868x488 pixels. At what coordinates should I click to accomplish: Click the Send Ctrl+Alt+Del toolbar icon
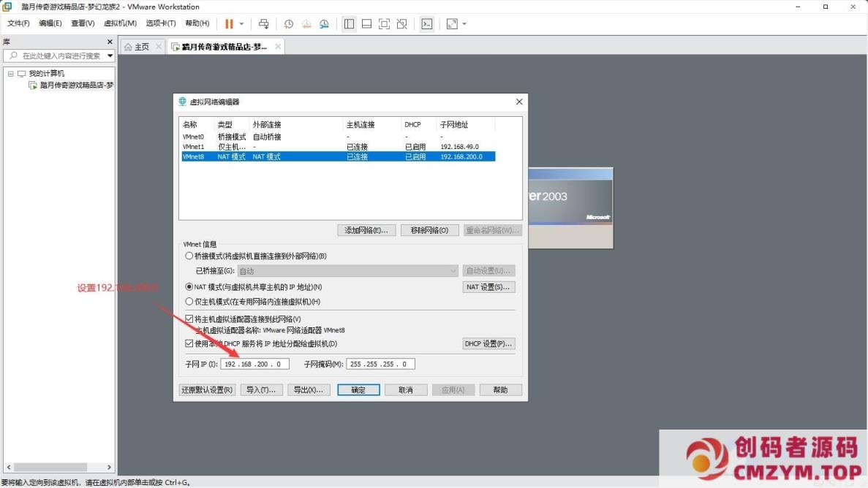tap(264, 23)
